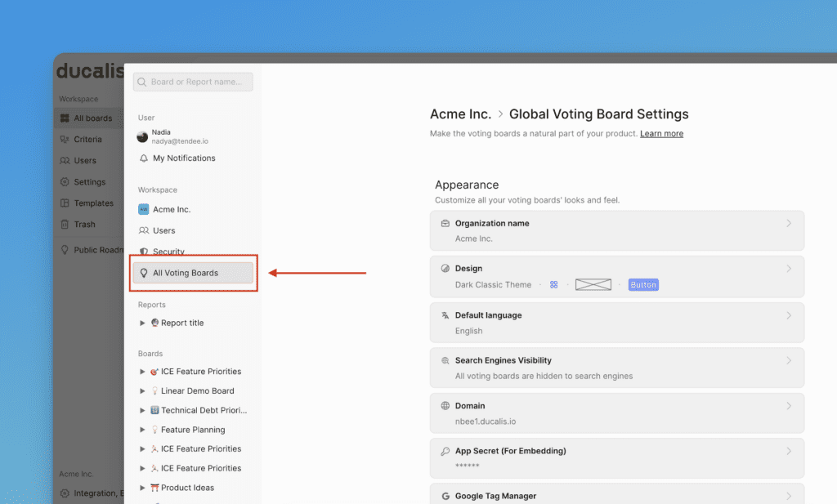Expand the Linear Demo Board arrow
Screen dimensions: 837x504
[x=143, y=391]
